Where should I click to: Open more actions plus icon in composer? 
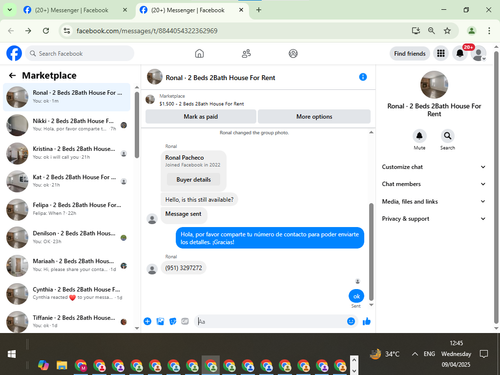(x=147, y=321)
